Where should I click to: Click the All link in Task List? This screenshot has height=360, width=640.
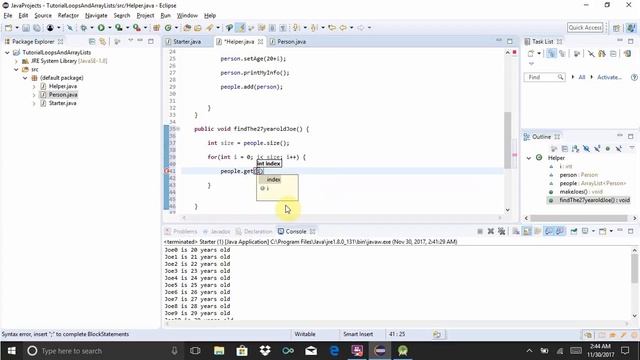tap(582, 77)
